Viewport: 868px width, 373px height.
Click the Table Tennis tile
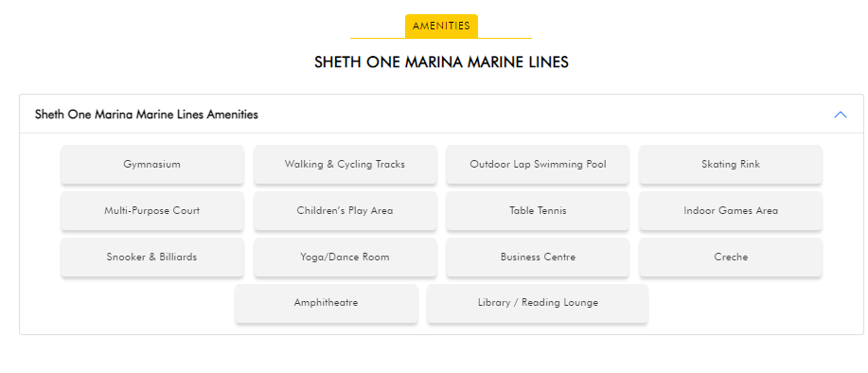tap(538, 211)
